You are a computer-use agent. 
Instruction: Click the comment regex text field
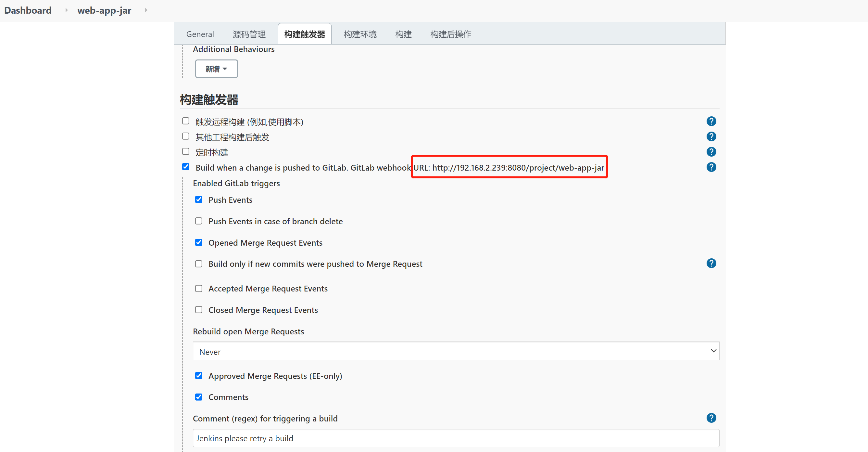456,438
